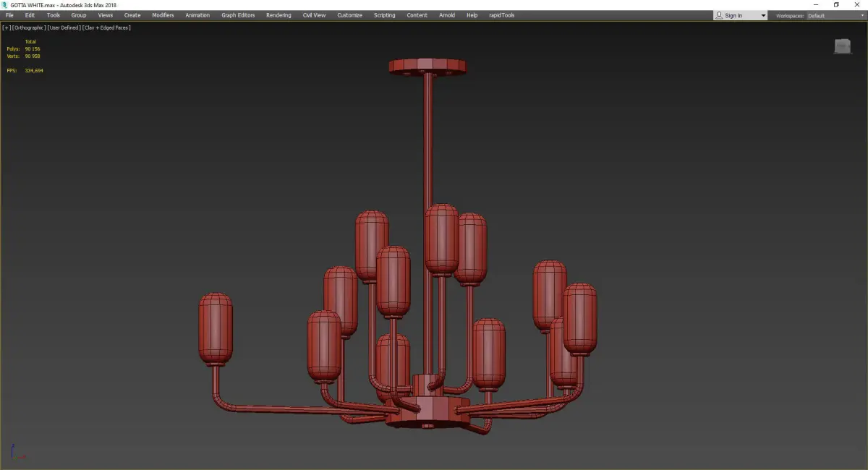Close the 3ds Max window
The width and height of the screenshot is (868, 470).
[x=857, y=5]
